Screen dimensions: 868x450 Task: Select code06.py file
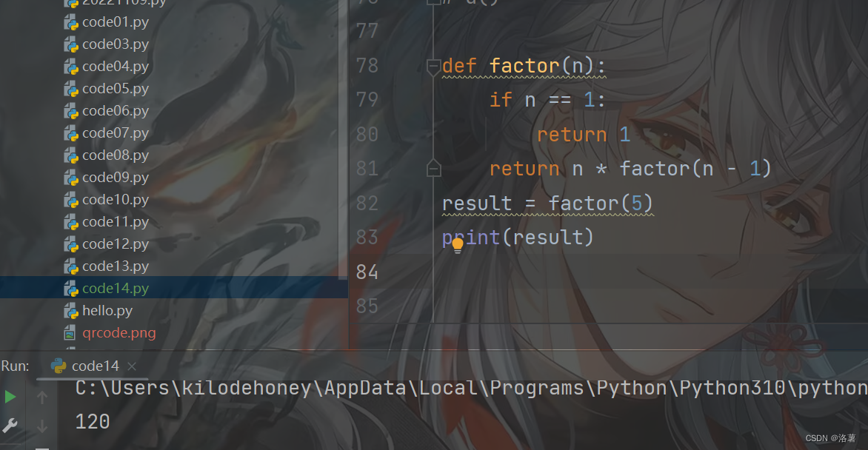point(115,111)
